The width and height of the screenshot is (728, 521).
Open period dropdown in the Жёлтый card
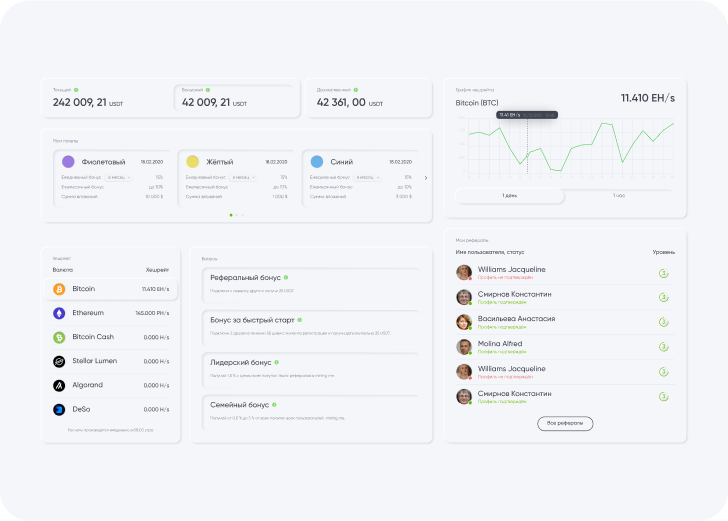243,177
